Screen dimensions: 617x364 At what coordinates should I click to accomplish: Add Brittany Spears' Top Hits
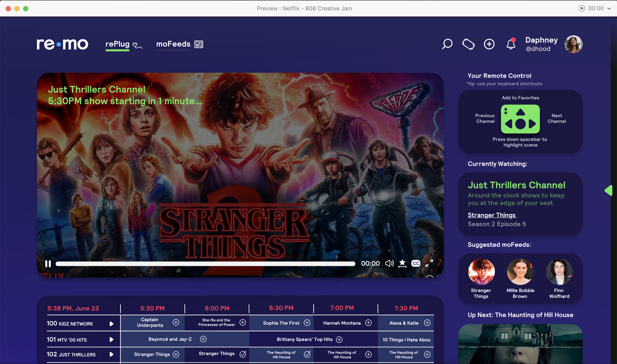pyautogui.click(x=339, y=339)
